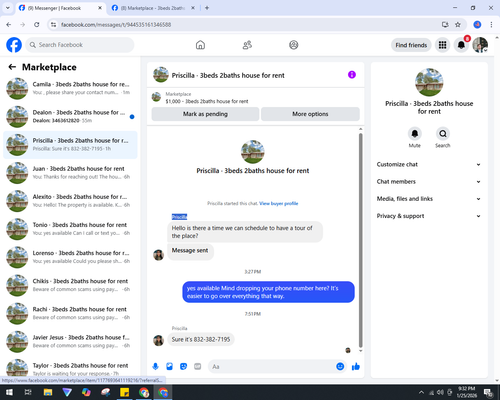500x400 pixels.
Task: Go back with browser back arrow
Action: point(9,24)
